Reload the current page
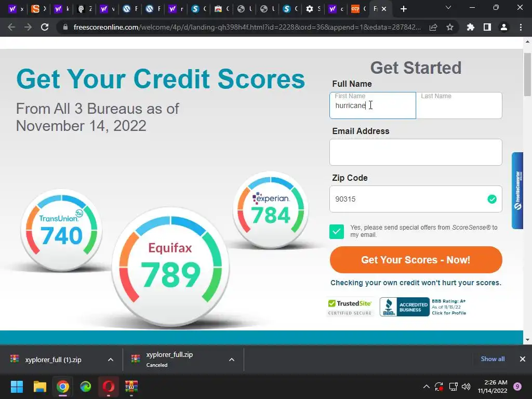 [x=45, y=27]
